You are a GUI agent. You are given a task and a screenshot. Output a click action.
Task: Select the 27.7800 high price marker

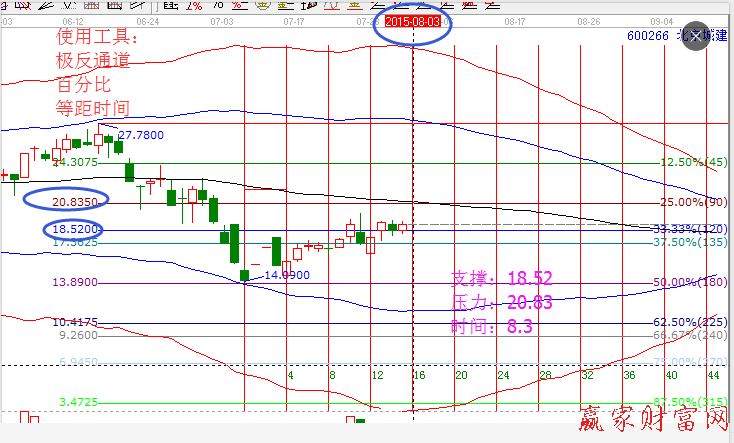140,134
